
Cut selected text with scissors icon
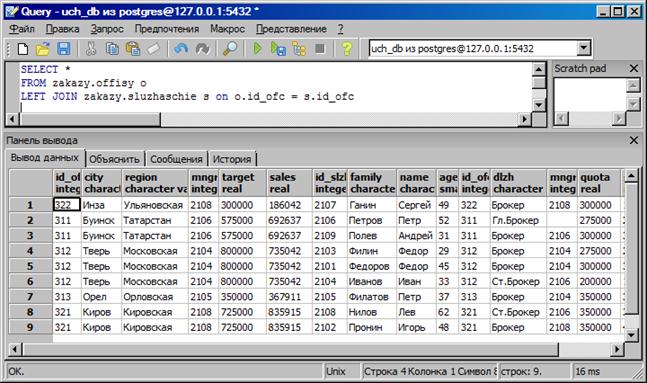(91, 49)
